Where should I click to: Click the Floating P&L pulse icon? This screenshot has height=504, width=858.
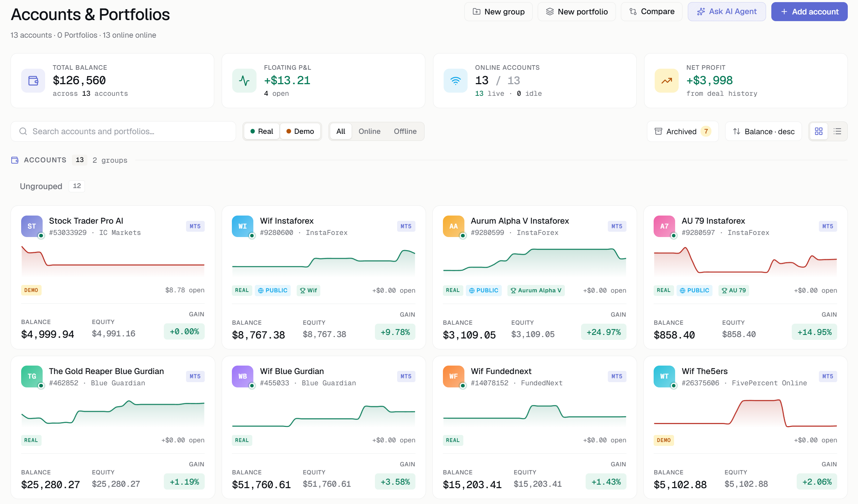click(244, 81)
